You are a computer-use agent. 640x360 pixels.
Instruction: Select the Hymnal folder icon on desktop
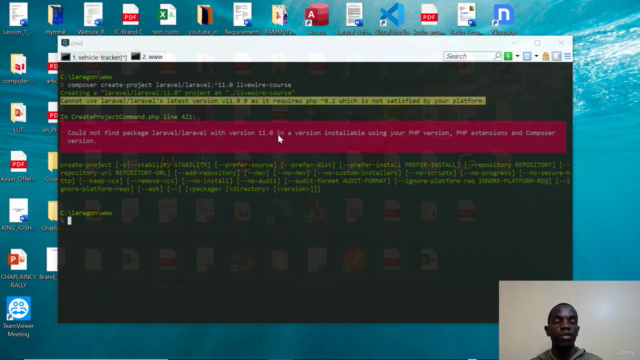[x=56, y=19]
